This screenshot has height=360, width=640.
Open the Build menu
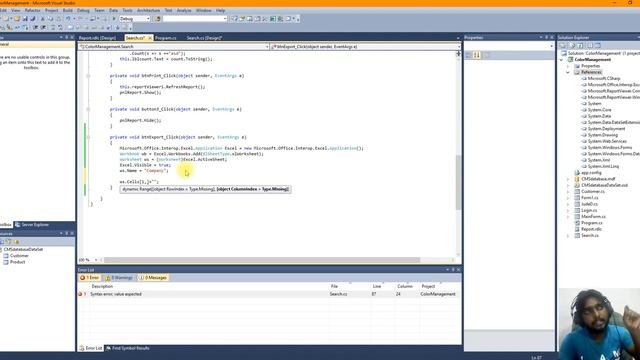68,10
